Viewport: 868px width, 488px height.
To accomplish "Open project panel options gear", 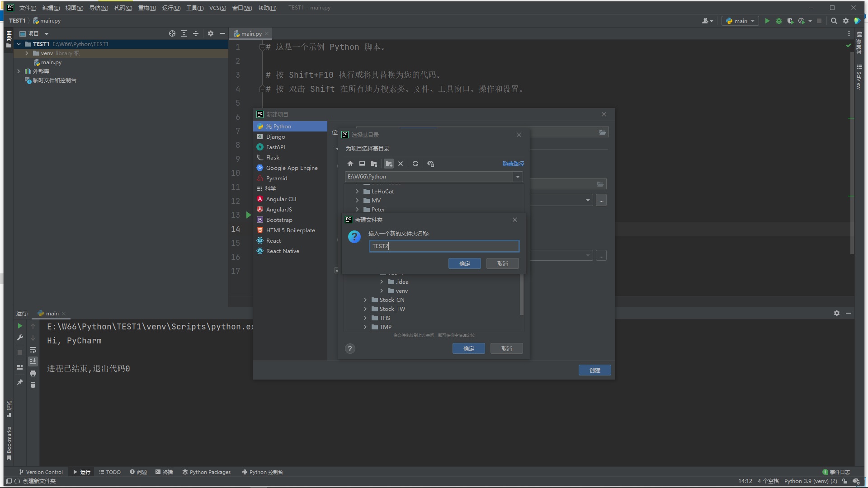I will click(211, 33).
